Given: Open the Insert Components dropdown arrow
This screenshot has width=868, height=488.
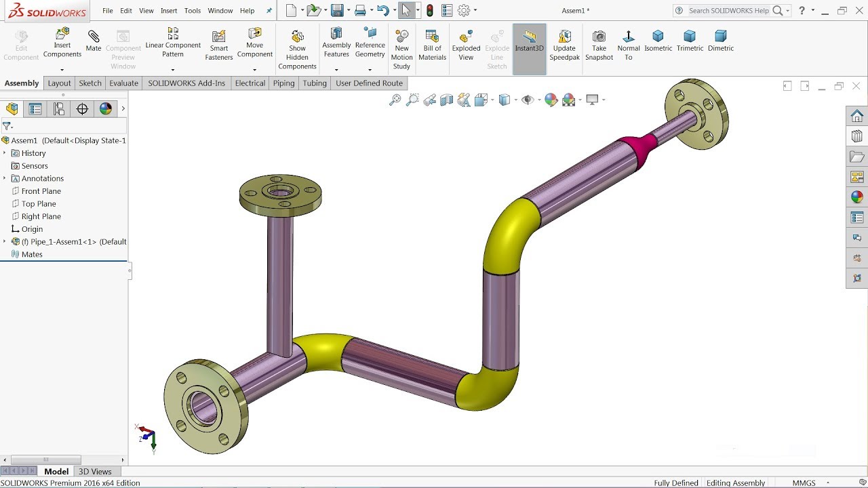Looking at the screenshot, I should 62,70.
